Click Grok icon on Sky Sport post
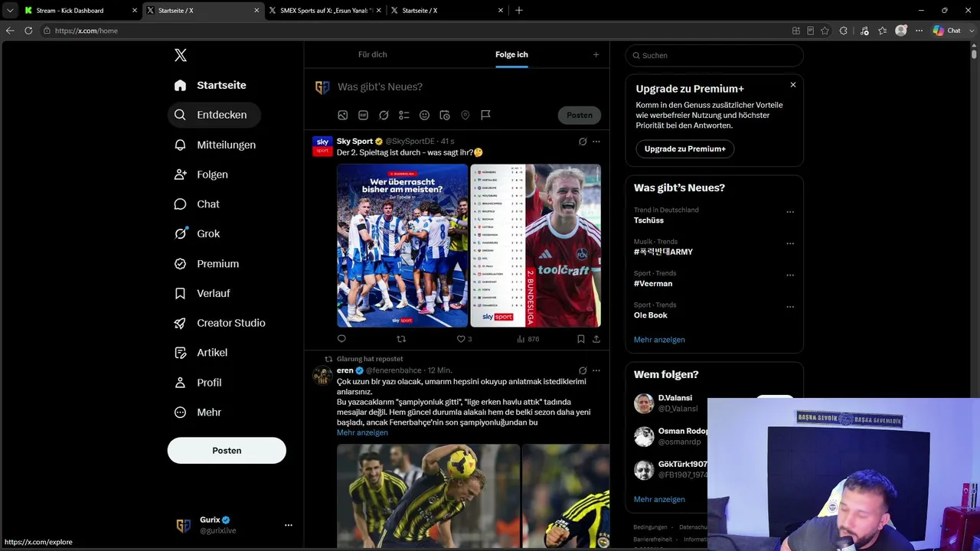The width and height of the screenshot is (980, 551). 583,142
